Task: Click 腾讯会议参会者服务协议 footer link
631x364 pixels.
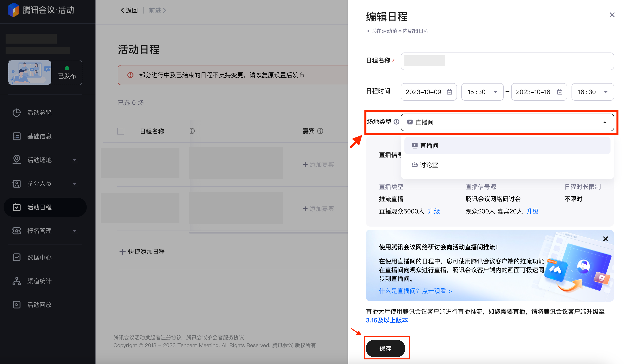Action: (x=215, y=337)
